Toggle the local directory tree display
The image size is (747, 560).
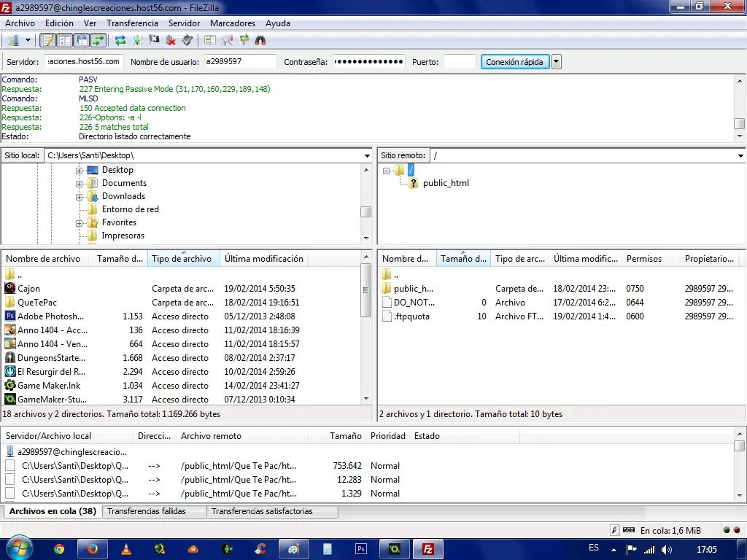coord(65,41)
